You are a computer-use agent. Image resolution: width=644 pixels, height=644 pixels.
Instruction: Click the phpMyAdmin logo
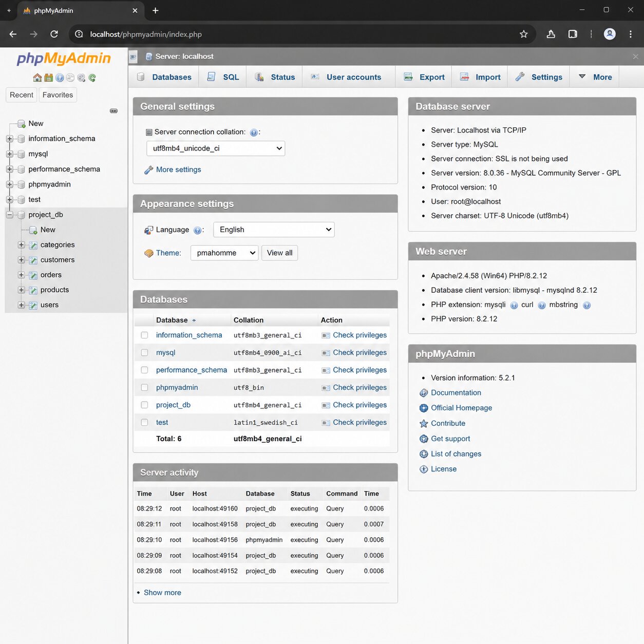pyautogui.click(x=64, y=59)
